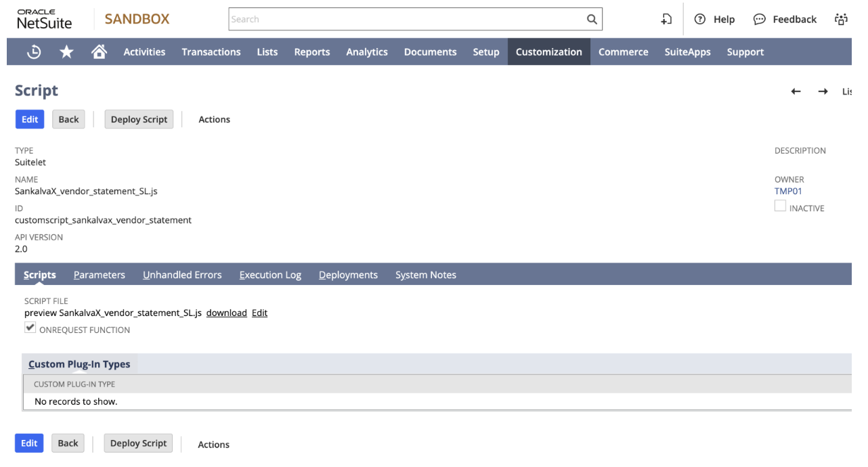Image resolution: width=868 pixels, height=467 pixels.
Task: Click the Feedback speech bubble icon
Action: point(759,20)
